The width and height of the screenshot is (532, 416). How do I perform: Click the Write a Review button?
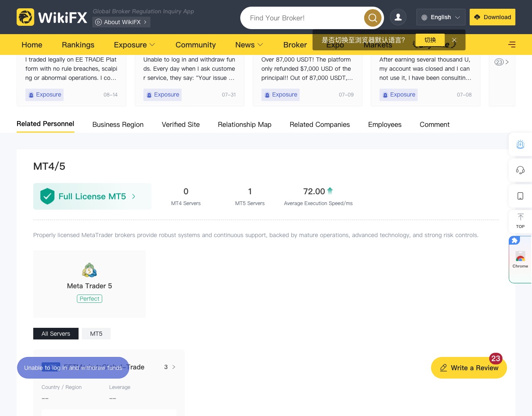tap(469, 368)
